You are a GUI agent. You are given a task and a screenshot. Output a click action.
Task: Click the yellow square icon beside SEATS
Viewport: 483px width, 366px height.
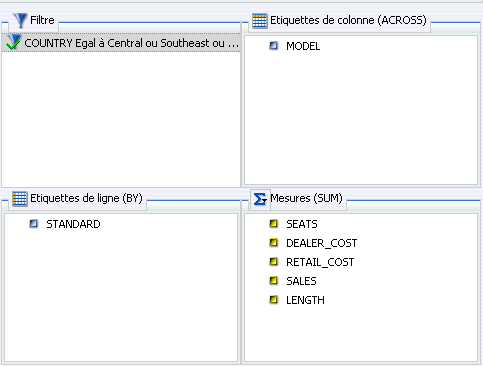tap(273, 223)
